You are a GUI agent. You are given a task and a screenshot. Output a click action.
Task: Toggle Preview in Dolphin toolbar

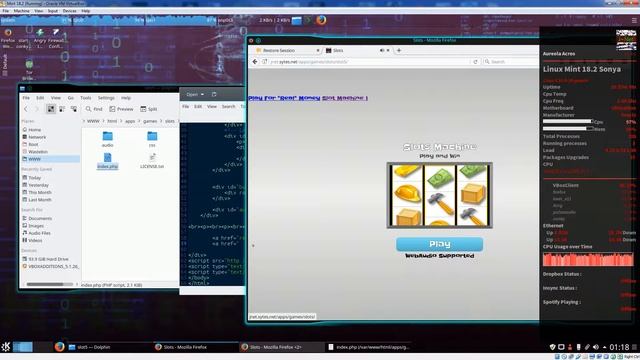click(x=121, y=109)
